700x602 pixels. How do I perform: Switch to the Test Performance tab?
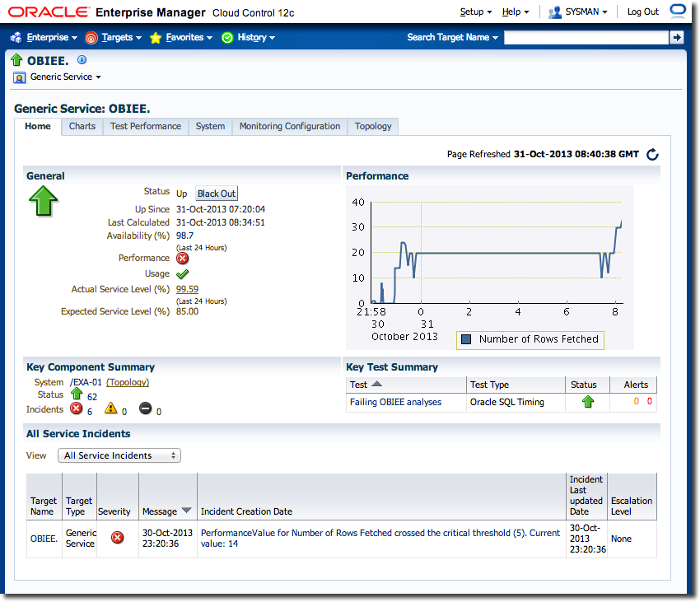(145, 126)
